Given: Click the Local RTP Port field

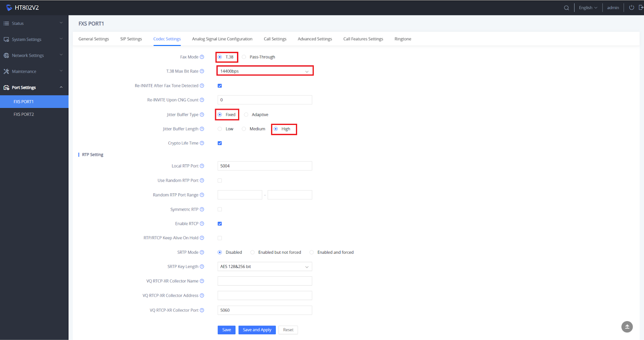Looking at the screenshot, I should pos(265,166).
